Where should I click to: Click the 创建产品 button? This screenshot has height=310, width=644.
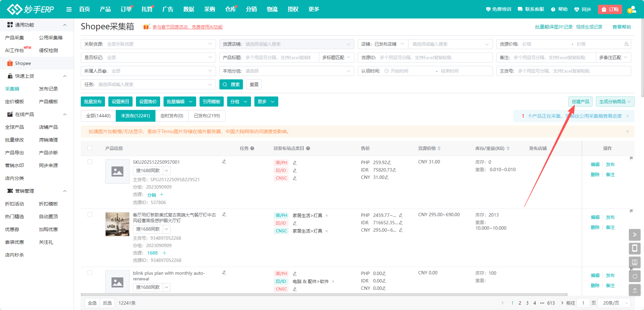click(x=580, y=102)
